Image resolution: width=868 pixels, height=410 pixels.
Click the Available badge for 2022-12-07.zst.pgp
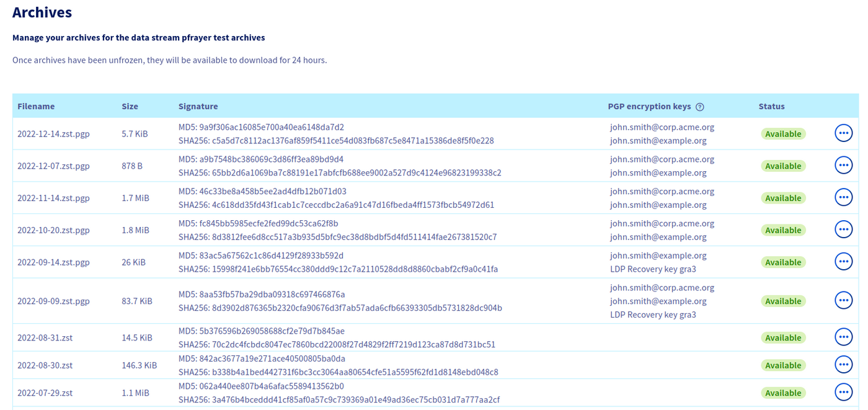pyautogui.click(x=783, y=166)
